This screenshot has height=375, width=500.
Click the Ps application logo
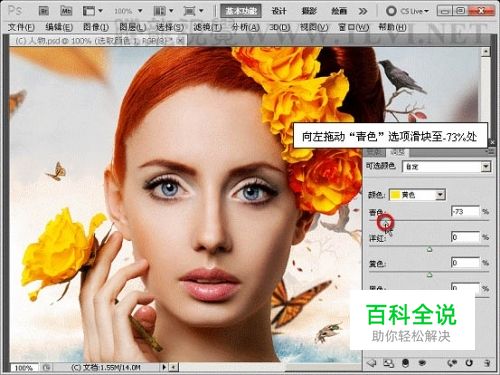click(15, 11)
